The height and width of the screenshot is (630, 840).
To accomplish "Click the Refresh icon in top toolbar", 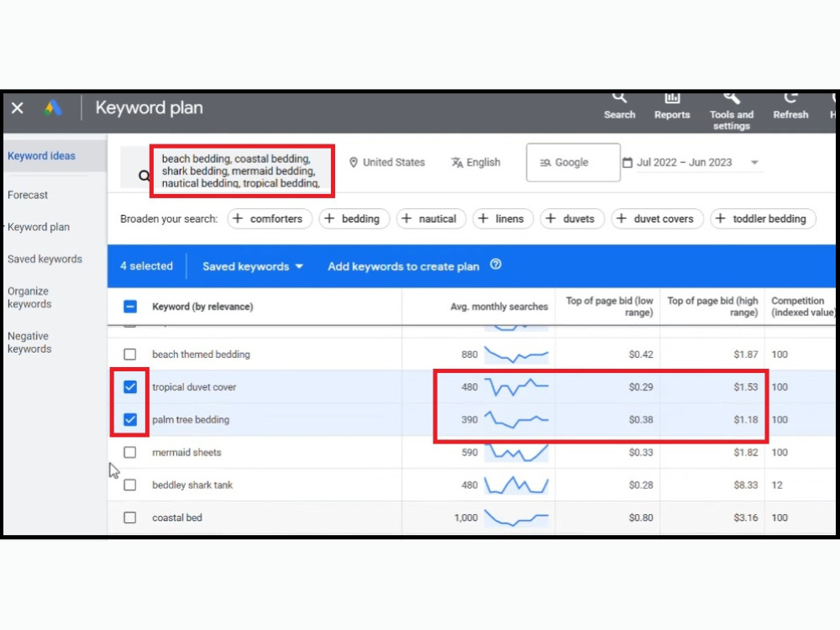I will 790,98.
